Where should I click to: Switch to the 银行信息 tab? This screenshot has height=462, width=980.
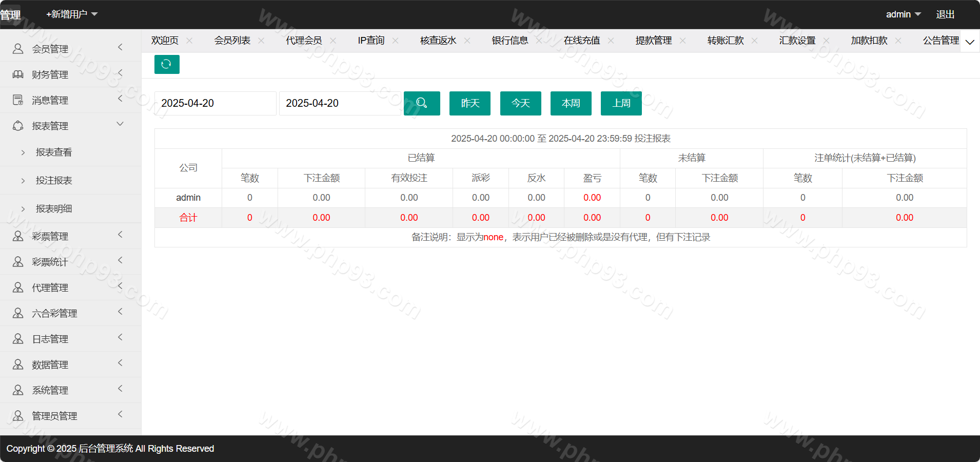pyautogui.click(x=509, y=41)
